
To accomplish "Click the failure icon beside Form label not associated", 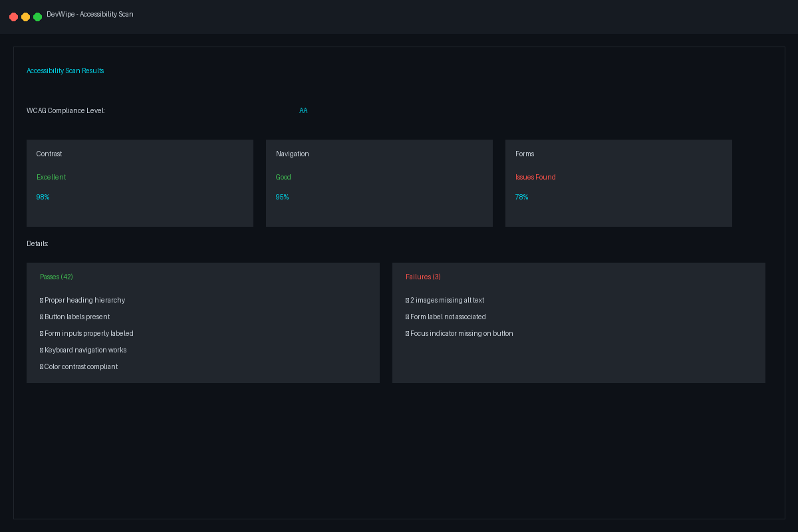I will click(x=407, y=317).
